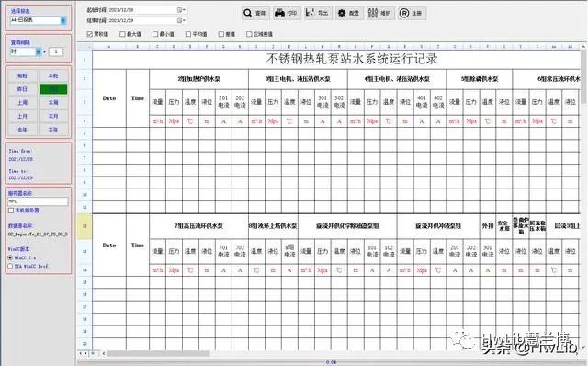Click the sheet tab scroll-left arrow

[x=80, y=353]
